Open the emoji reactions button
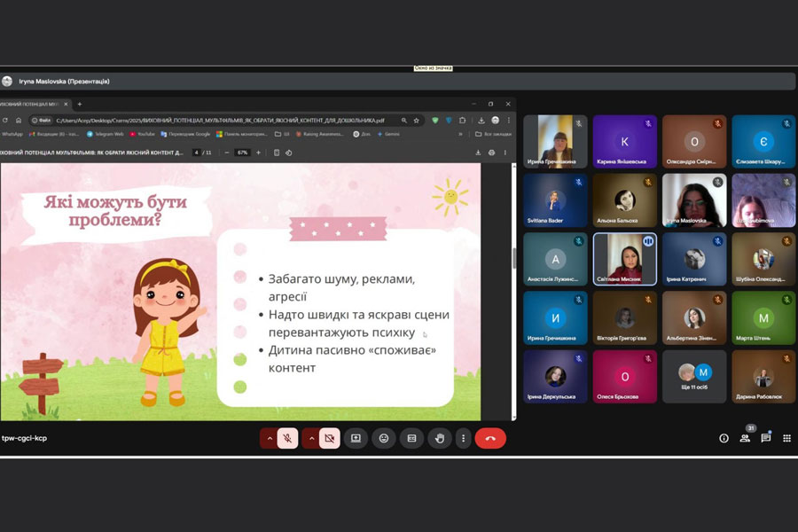 click(384, 438)
